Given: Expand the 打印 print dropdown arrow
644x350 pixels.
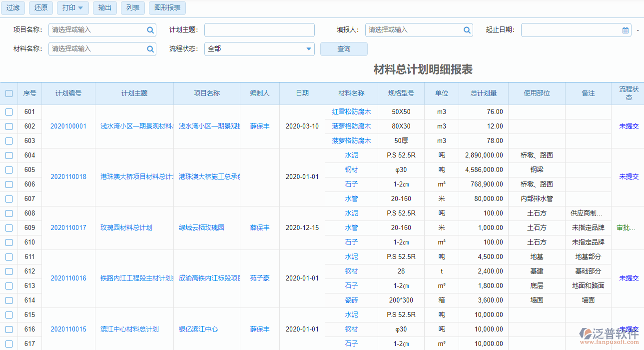Looking at the screenshot, I should [79, 8].
